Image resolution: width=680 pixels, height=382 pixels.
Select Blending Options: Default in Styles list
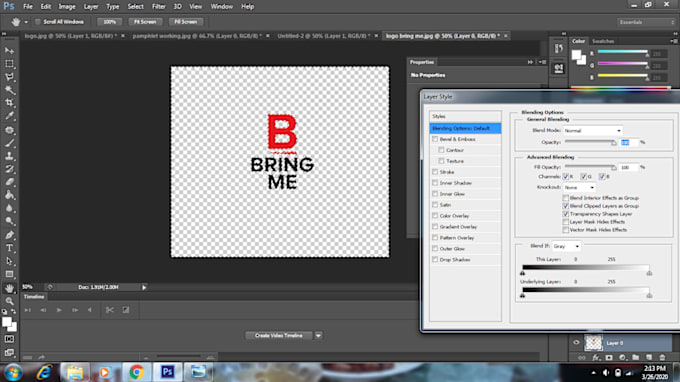465,128
